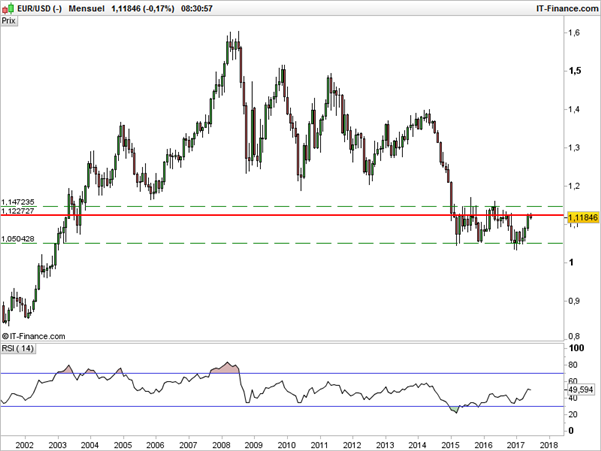Click the 2006 year on time axis
601x451 pixels.
(156, 445)
